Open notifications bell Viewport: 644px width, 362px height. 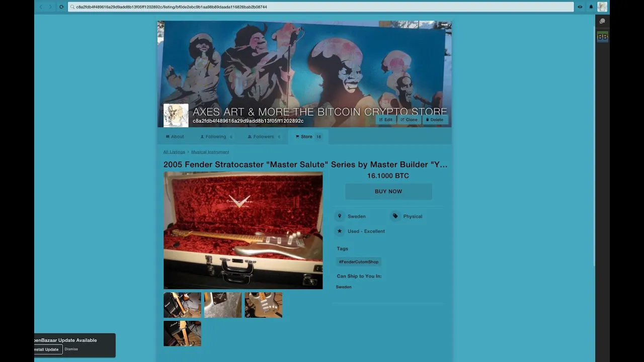591,7
